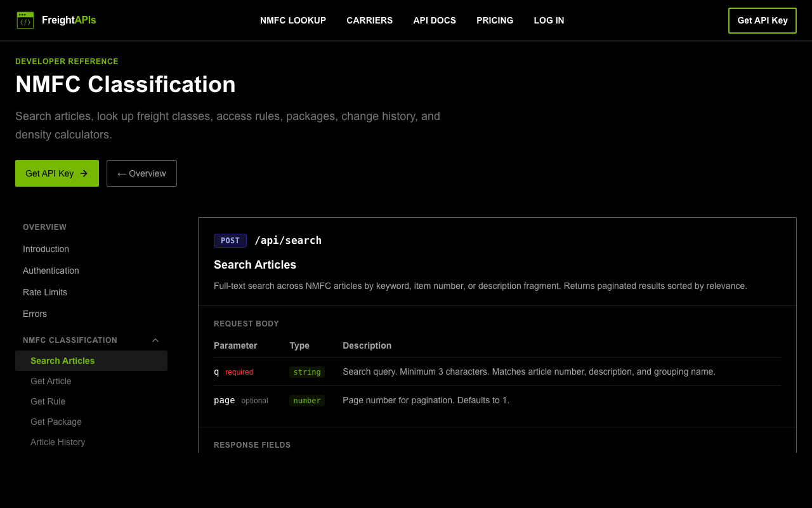This screenshot has height=508, width=812.
Task: Select Search Articles in the sidebar
Action: (x=91, y=361)
